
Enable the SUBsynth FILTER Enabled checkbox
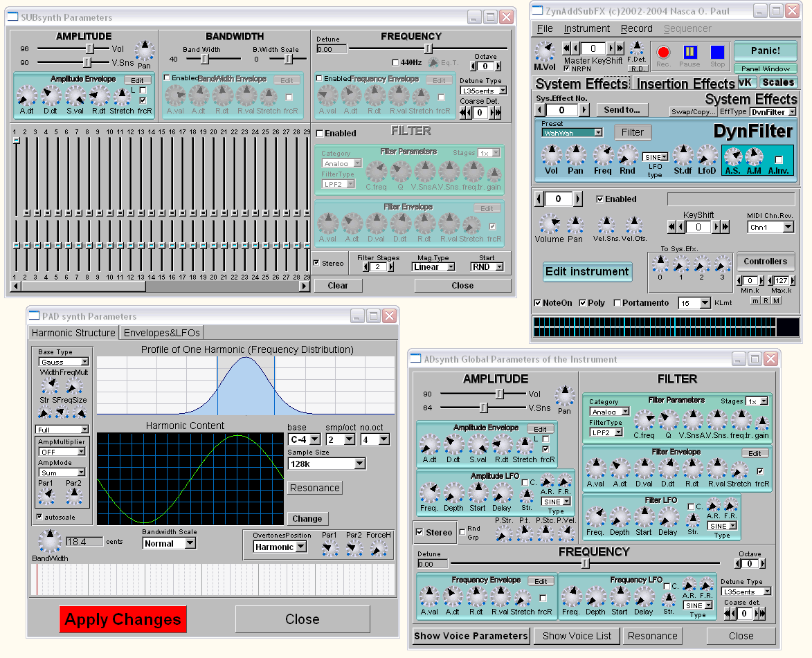[x=320, y=133]
